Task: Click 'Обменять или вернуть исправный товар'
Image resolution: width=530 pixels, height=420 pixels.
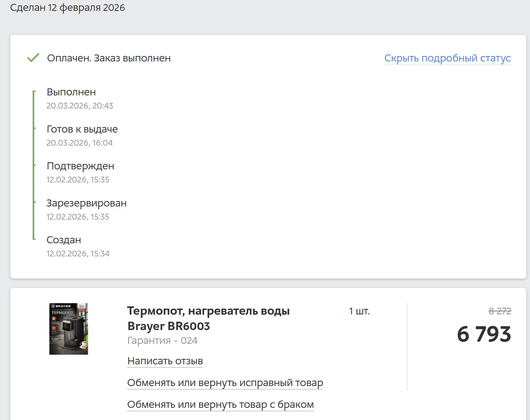Action: pos(225,383)
